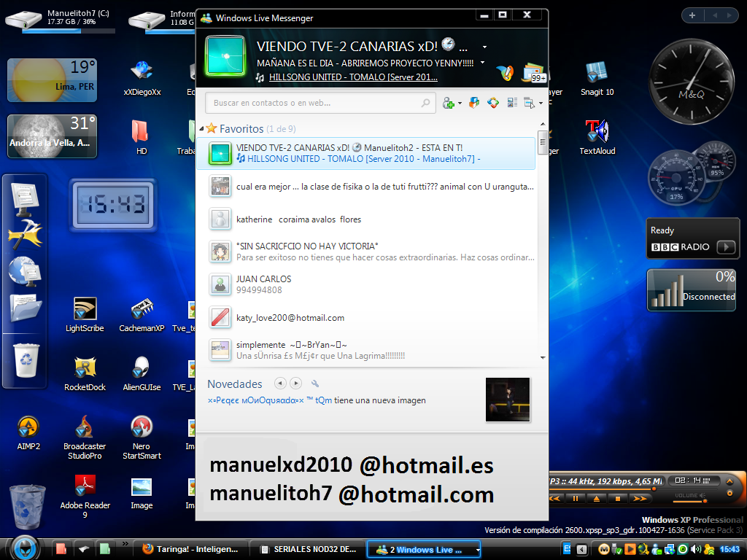Image resolution: width=747 pixels, height=560 pixels.
Task: Stop playback in AIMP player
Action: pyautogui.click(x=617, y=499)
